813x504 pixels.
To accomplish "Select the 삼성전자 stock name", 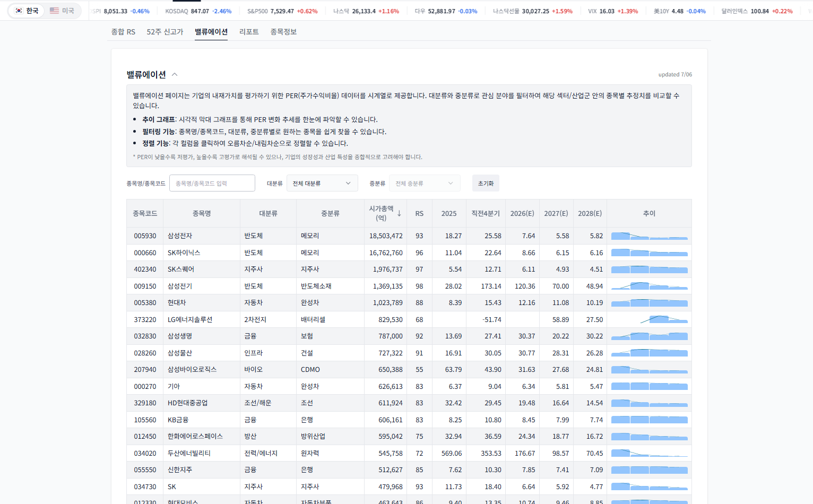I will (180, 236).
